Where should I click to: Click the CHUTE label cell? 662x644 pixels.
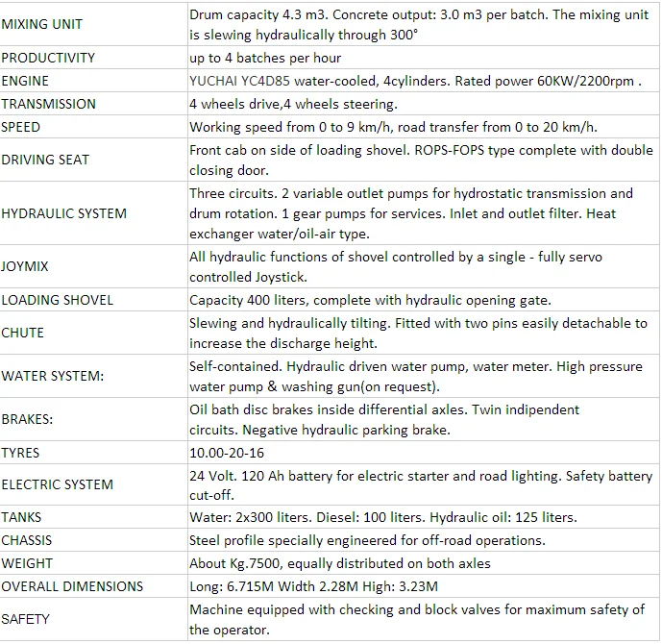[x=23, y=333]
